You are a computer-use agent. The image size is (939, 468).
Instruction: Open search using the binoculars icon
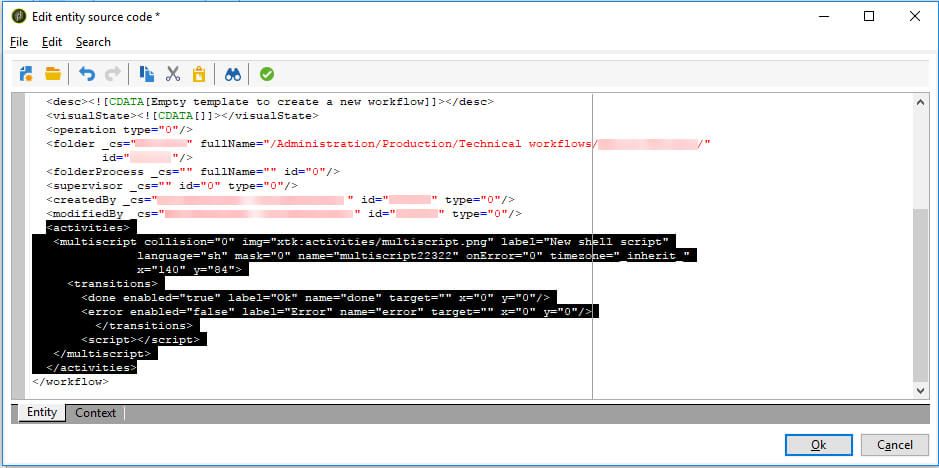pyautogui.click(x=233, y=74)
